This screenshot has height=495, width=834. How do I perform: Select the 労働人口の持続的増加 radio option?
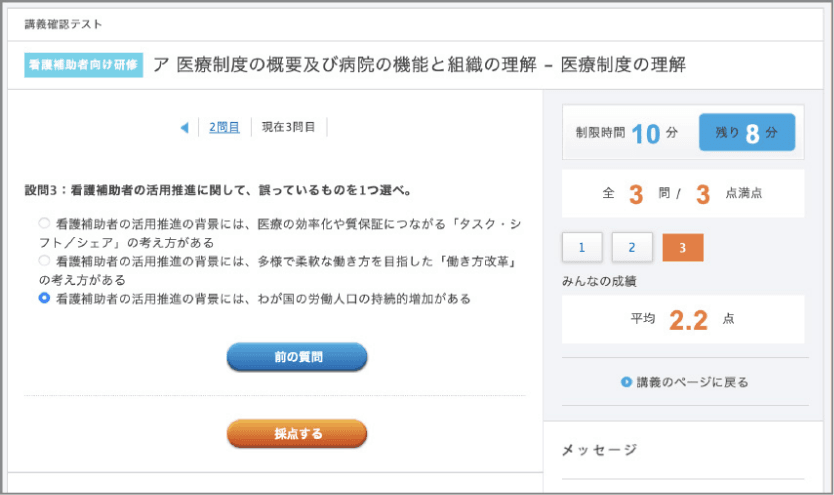click(x=44, y=298)
